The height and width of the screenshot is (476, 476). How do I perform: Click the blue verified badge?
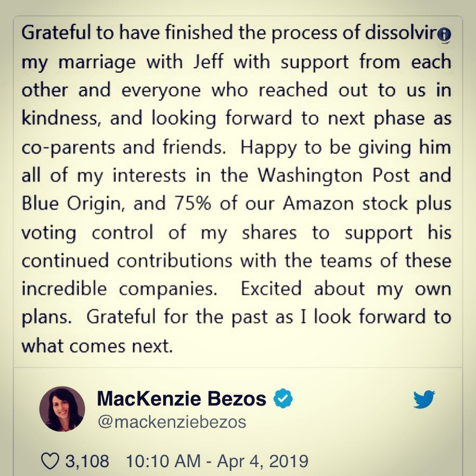click(283, 398)
